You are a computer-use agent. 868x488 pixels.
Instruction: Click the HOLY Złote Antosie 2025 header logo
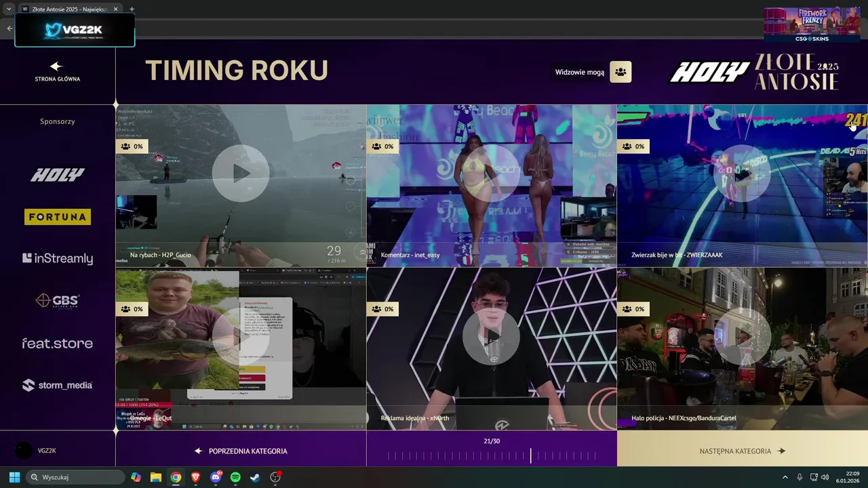click(x=754, y=72)
